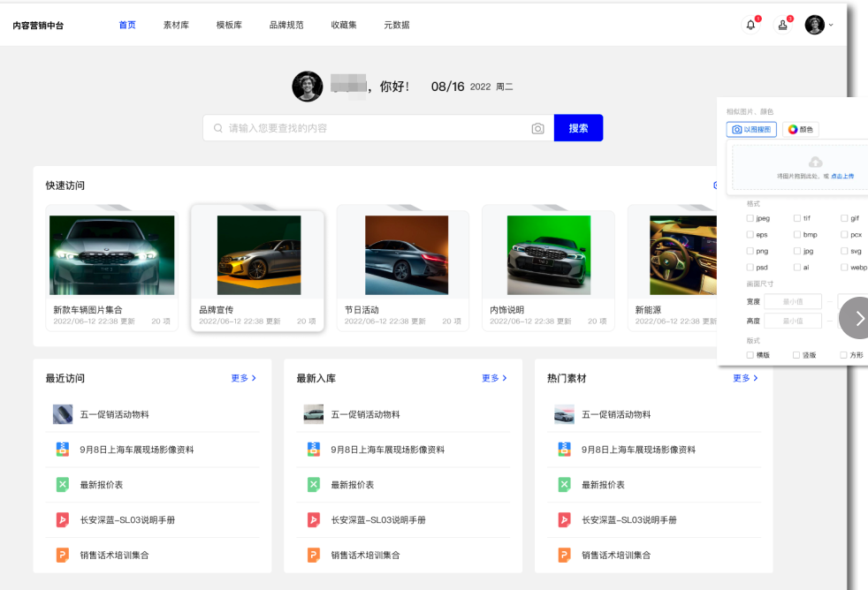Image resolution: width=868 pixels, height=590 pixels.
Task: Check the jpg format checkbox
Action: (x=797, y=251)
